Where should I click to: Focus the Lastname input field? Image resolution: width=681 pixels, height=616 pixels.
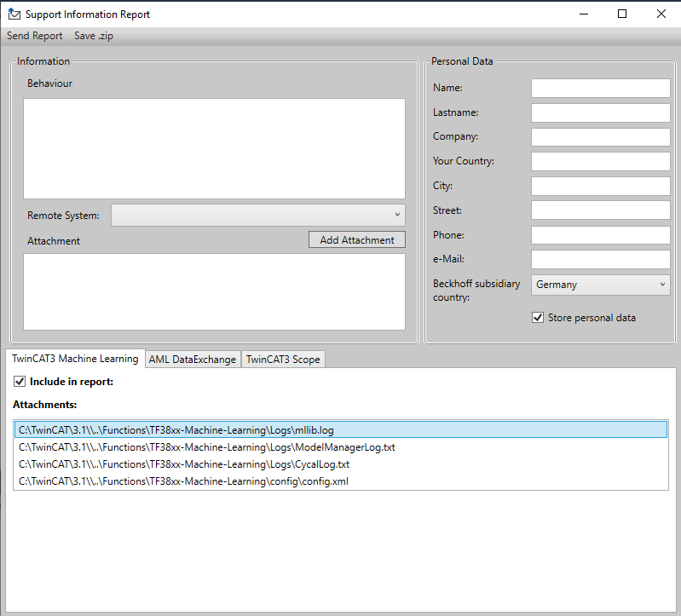(x=601, y=112)
